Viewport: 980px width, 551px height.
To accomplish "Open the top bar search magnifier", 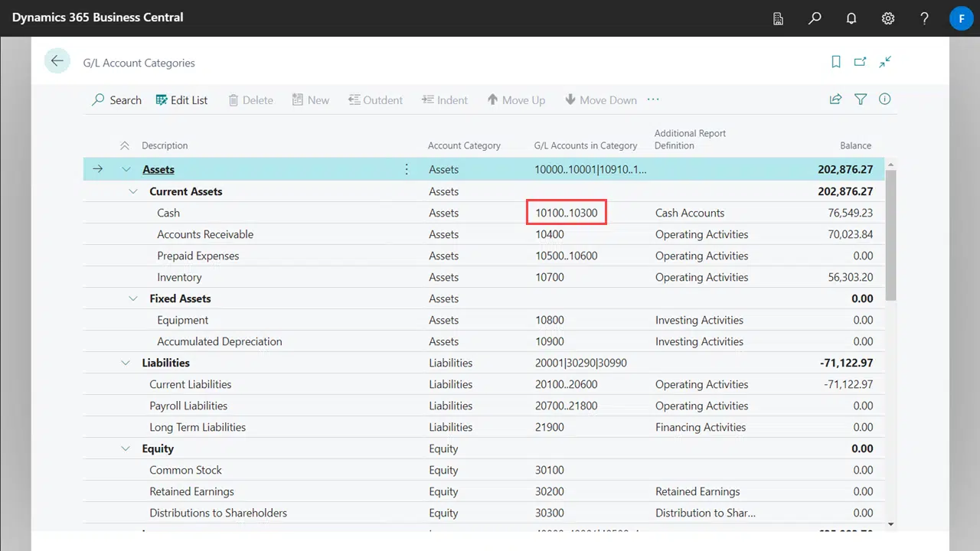I will pyautogui.click(x=815, y=18).
